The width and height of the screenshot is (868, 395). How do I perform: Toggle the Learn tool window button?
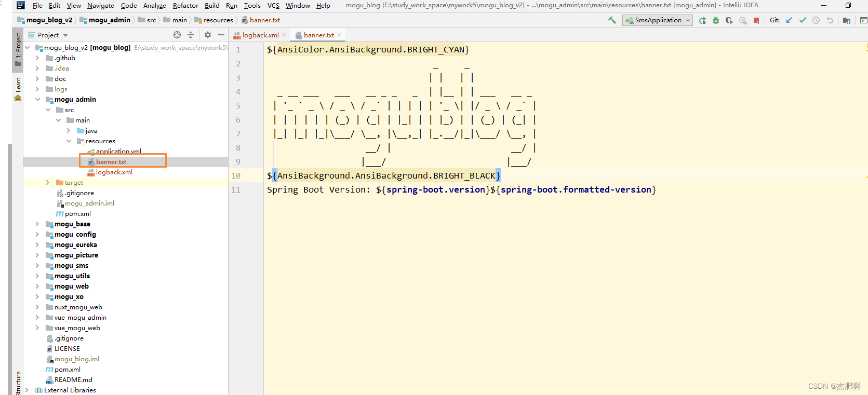click(18, 89)
